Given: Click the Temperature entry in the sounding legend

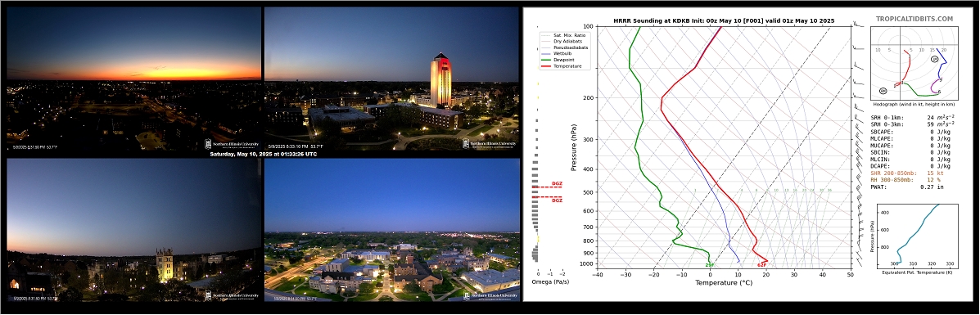Looking at the screenshot, I should 567,65.
